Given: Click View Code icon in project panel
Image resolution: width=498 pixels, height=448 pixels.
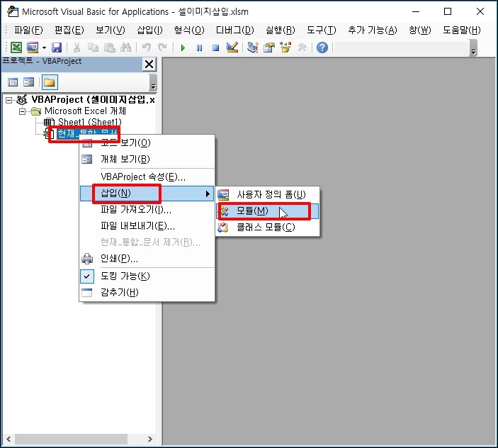Looking at the screenshot, I should (x=13, y=83).
